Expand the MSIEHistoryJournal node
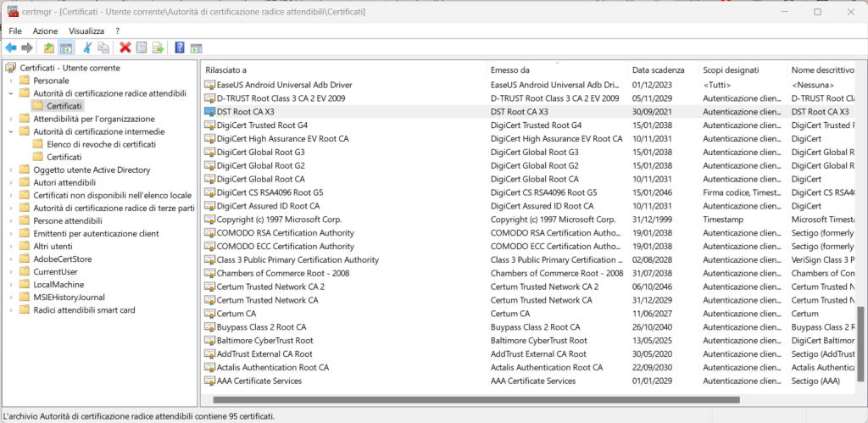The image size is (868, 423). [10, 298]
